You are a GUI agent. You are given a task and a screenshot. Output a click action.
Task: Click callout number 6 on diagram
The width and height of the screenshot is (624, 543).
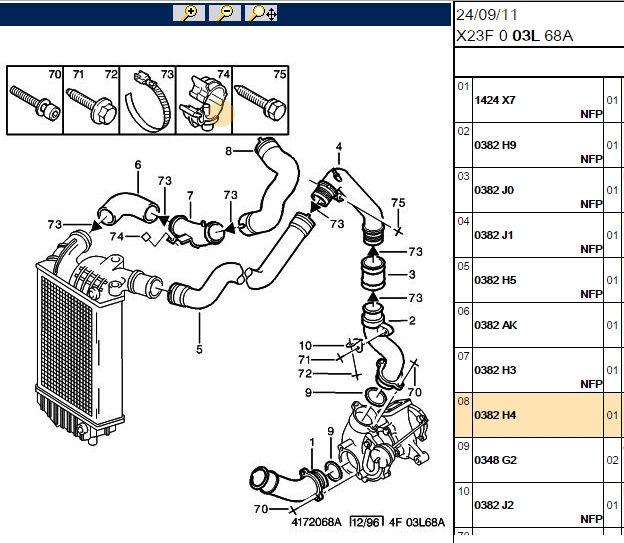click(138, 165)
